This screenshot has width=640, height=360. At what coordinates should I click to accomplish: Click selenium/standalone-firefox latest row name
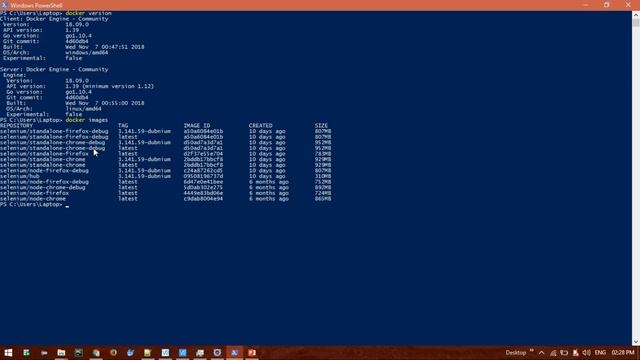click(44, 154)
